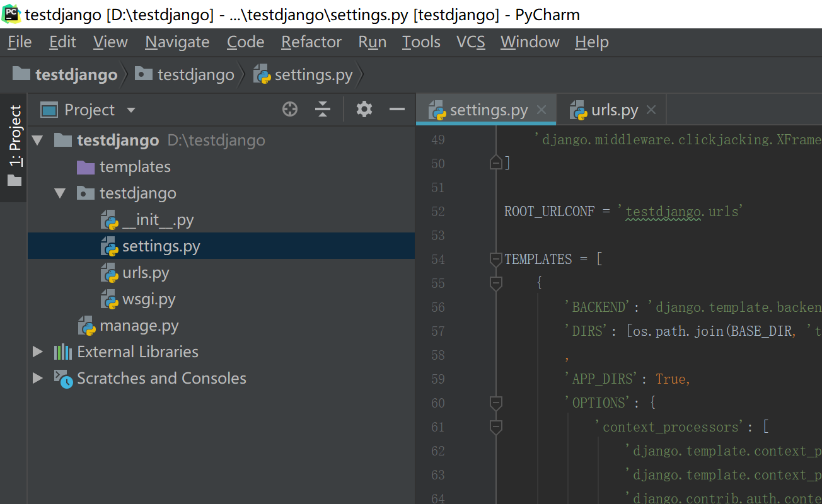
Task: Select the templates folder in the tree
Action: tap(135, 166)
